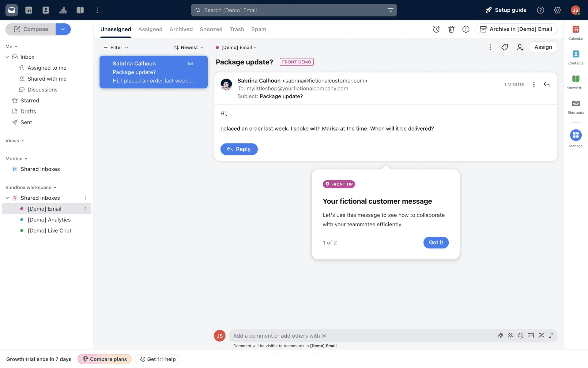Click the reply arrow in message header

point(547,85)
